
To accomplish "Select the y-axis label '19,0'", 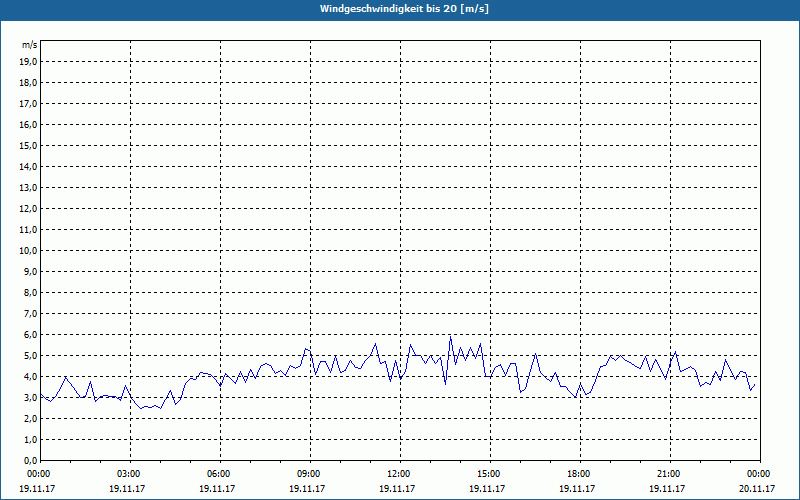I will (28, 62).
